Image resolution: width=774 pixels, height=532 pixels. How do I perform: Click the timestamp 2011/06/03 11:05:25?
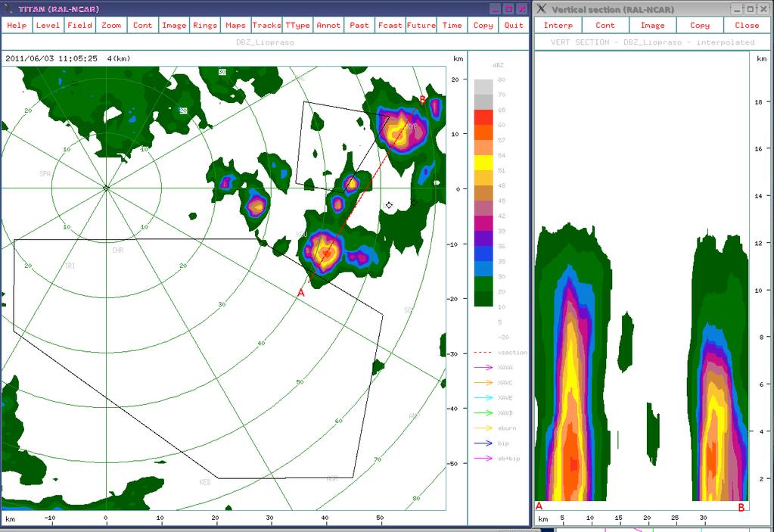[x=51, y=58]
